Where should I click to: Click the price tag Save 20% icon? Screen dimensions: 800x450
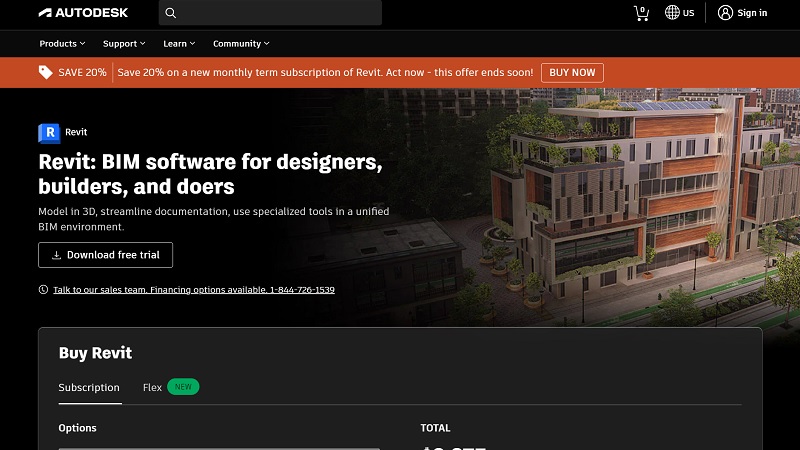pyautogui.click(x=46, y=72)
